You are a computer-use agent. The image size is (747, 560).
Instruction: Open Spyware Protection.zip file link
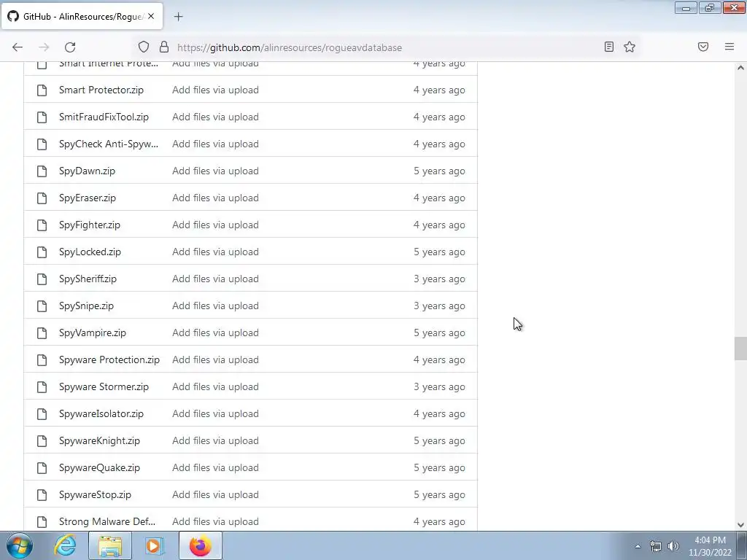(x=109, y=360)
